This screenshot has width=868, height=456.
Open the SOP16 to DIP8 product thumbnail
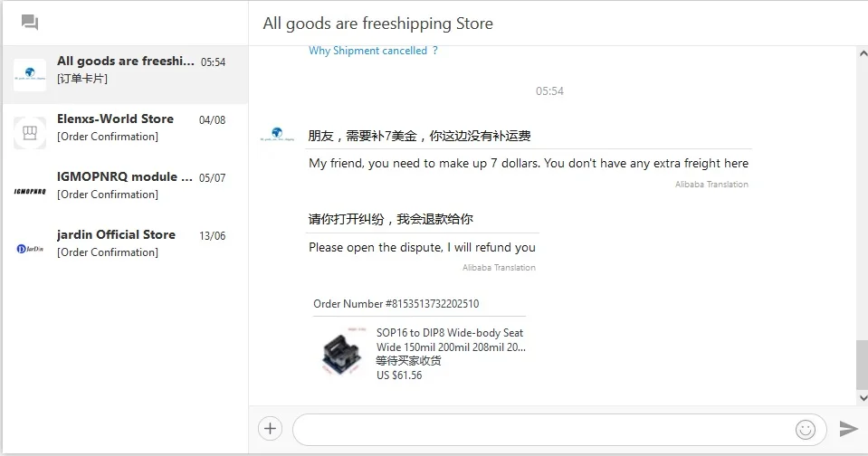[343, 353]
